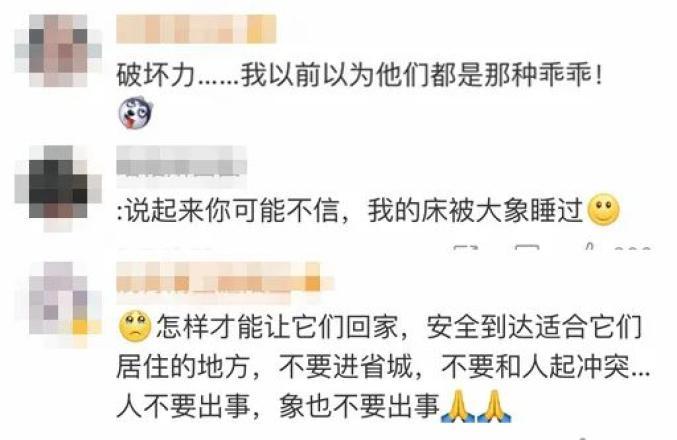Click the second commenter's gray blurred username

181,161
